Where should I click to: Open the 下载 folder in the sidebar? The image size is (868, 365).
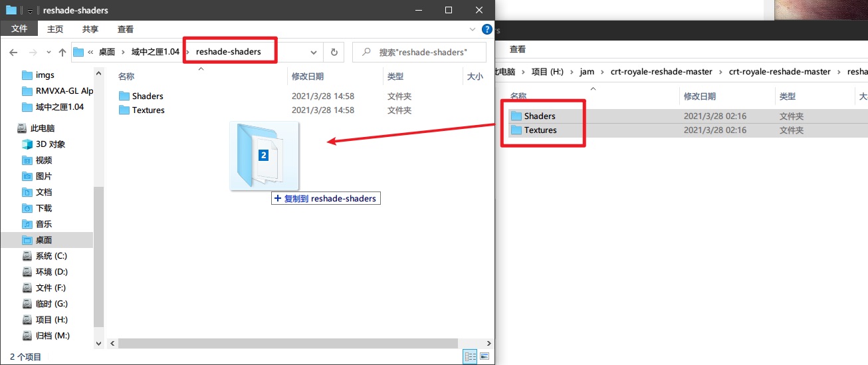tap(44, 208)
